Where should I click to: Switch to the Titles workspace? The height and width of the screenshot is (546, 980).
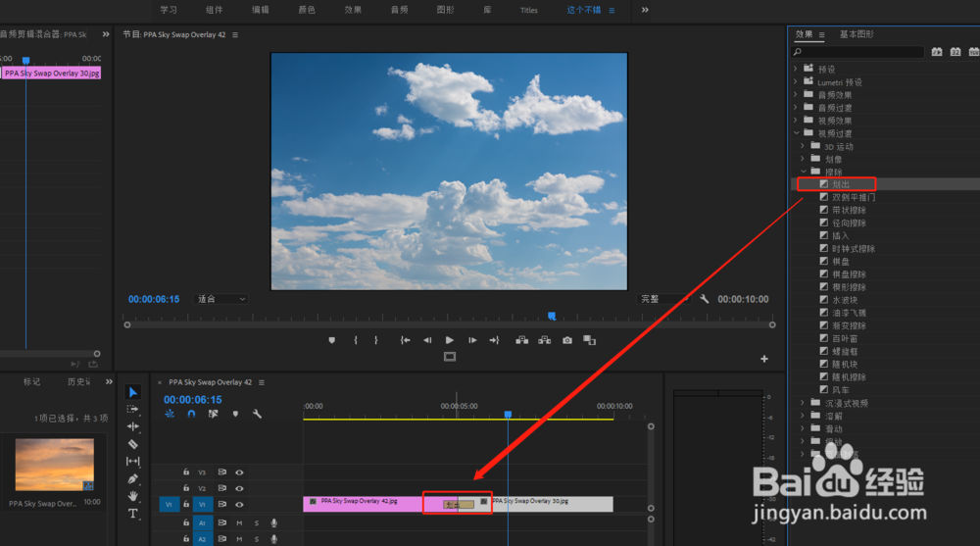[529, 10]
